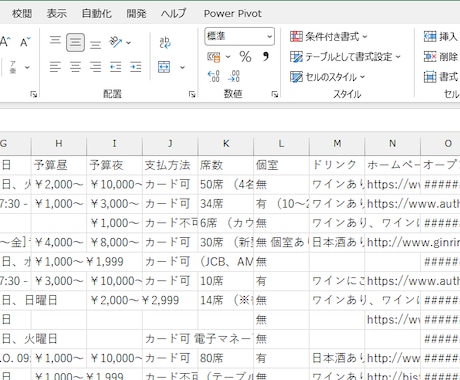Merge and center cells
Viewport: 460px width, 380px height.
(164, 67)
